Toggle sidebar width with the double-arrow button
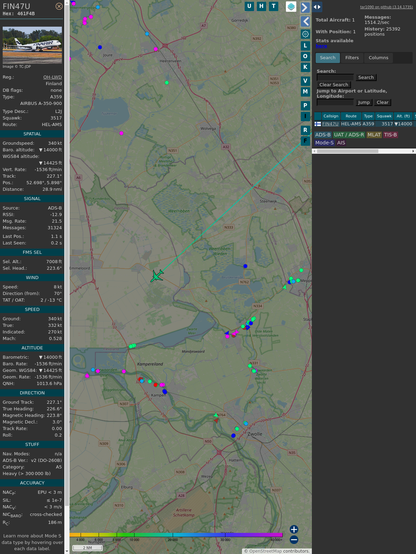This screenshot has width=416, height=554. click(x=317, y=7)
